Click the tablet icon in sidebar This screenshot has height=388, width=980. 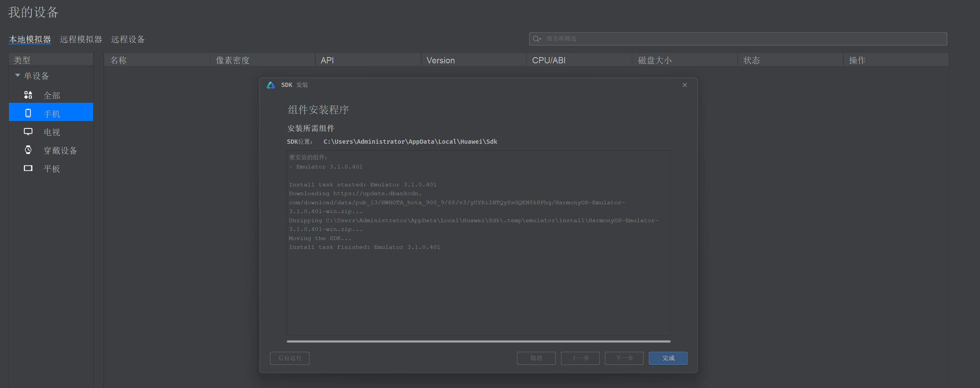(28, 168)
